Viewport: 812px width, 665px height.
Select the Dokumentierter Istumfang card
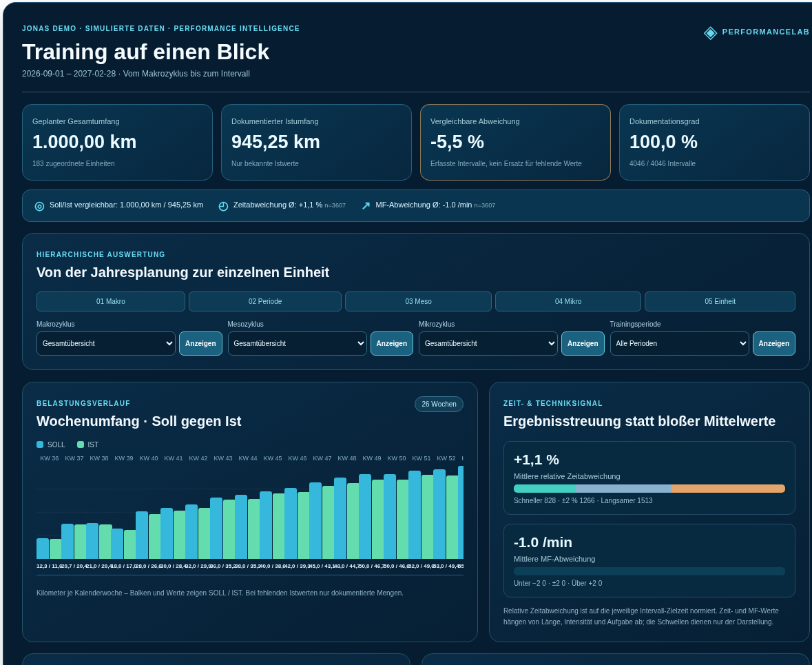[x=316, y=143]
